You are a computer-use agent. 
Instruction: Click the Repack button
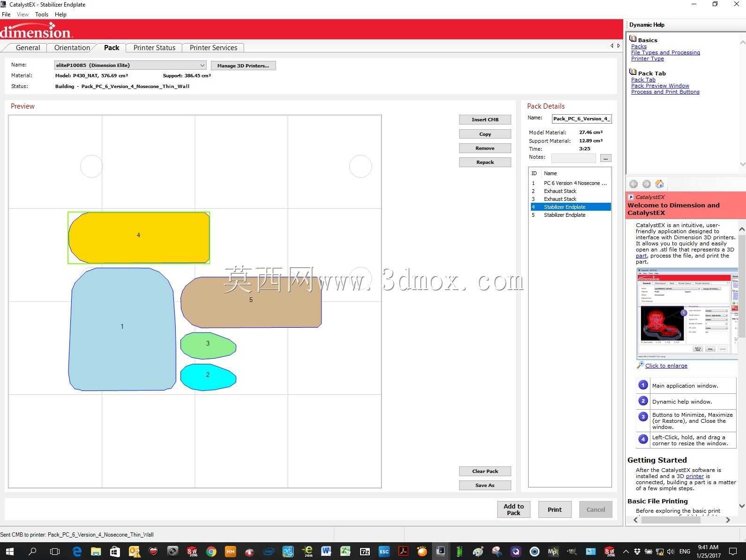pos(485,162)
